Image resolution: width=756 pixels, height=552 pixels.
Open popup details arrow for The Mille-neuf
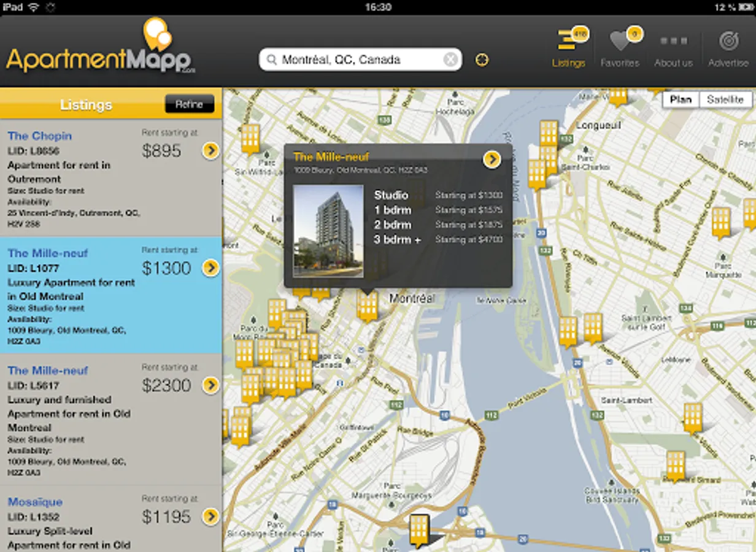click(x=492, y=159)
